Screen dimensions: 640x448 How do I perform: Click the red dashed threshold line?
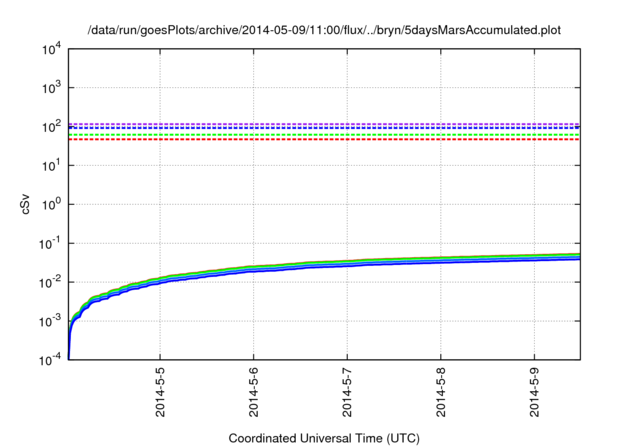tap(325, 139)
